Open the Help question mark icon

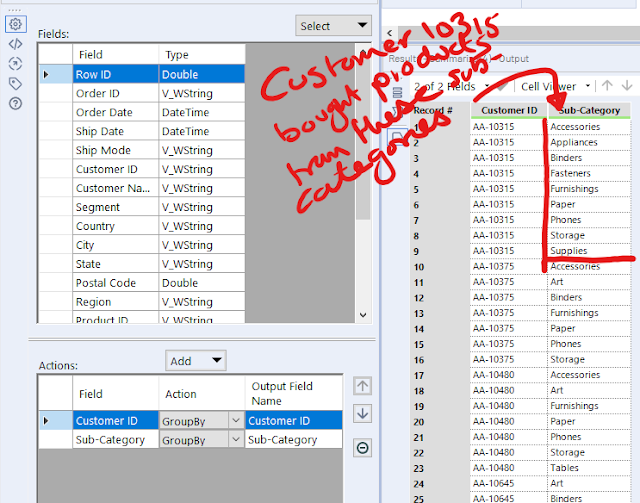point(16,103)
